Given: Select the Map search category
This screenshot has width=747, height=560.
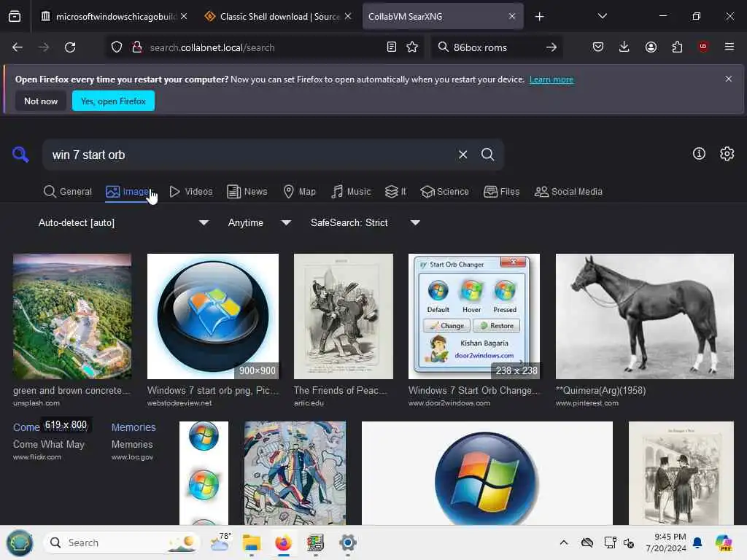Looking at the screenshot, I should click(x=300, y=192).
